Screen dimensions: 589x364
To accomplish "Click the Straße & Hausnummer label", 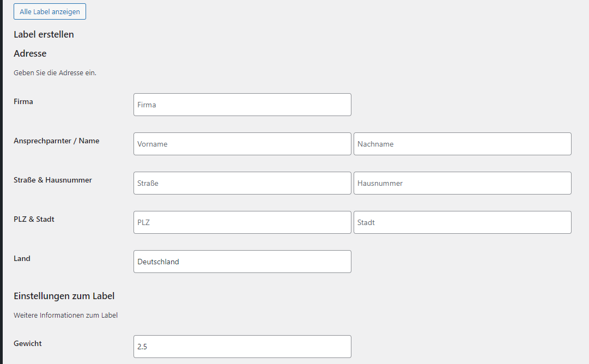I will (52, 180).
